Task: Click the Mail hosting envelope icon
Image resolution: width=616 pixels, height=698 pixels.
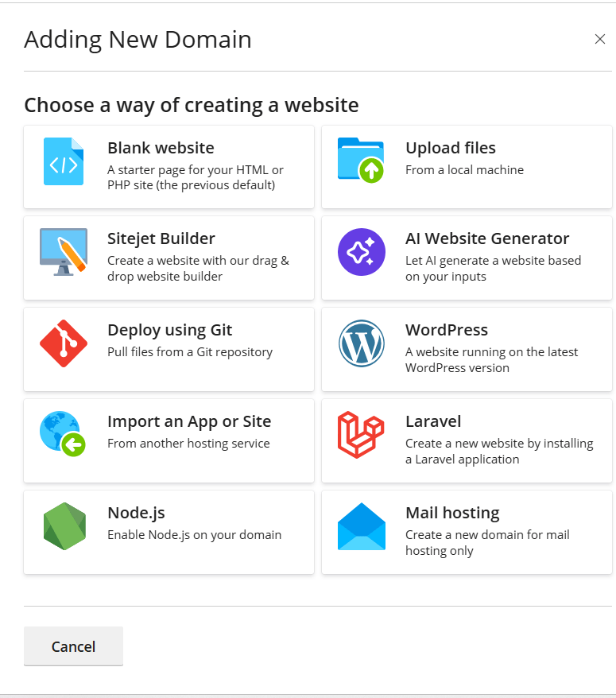Action: tap(362, 526)
